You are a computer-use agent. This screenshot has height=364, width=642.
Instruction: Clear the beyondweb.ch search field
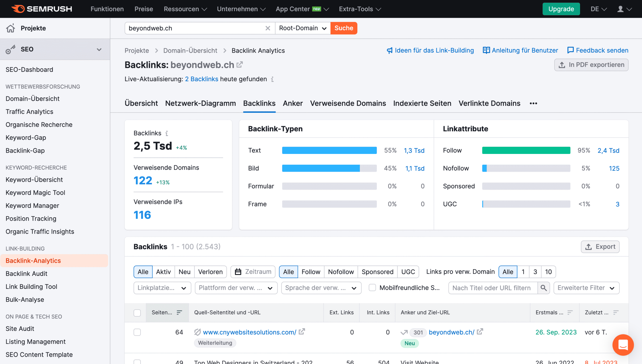268,28
